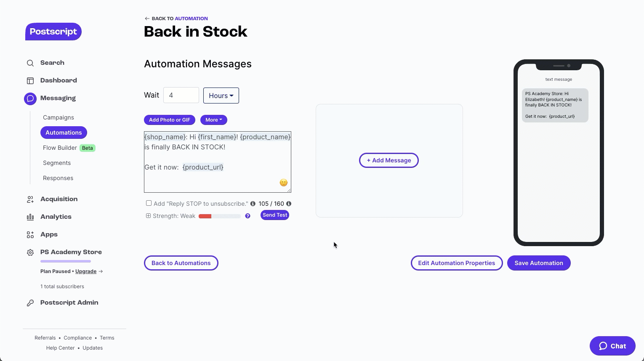Open the Hours wait unit dropdown
The width and height of the screenshot is (644, 361).
[x=221, y=96]
